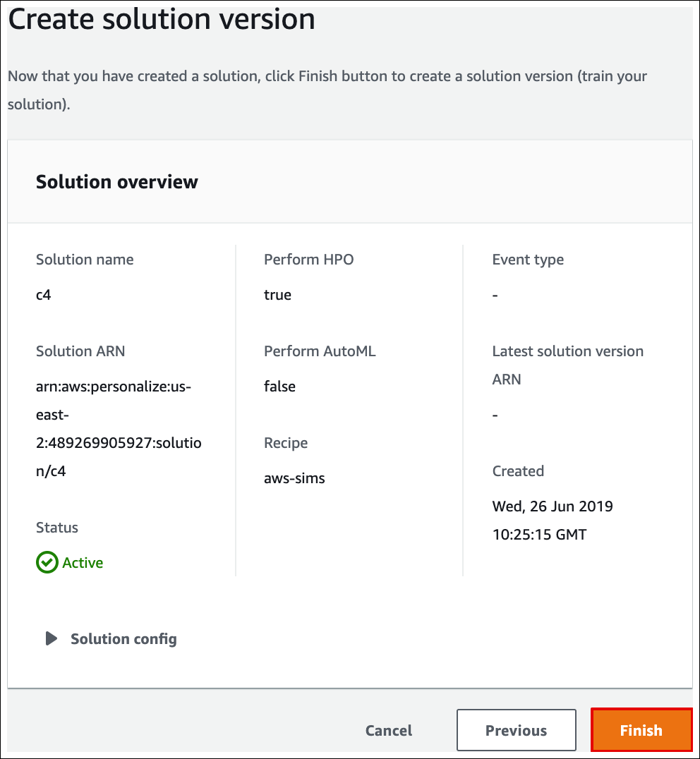The width and height of the screenshot is (700, 759).
Task: Click the Finish button
Action: click(641, 730)
